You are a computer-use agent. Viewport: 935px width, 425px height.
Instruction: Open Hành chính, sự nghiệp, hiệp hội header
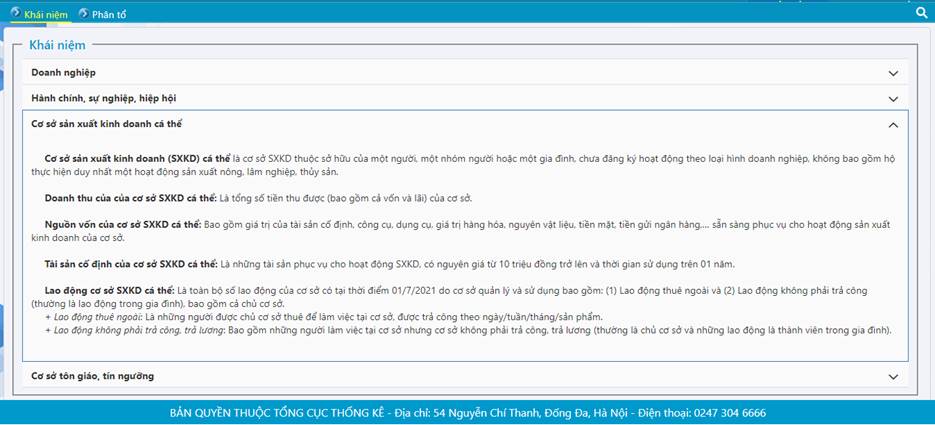(101, 99)
